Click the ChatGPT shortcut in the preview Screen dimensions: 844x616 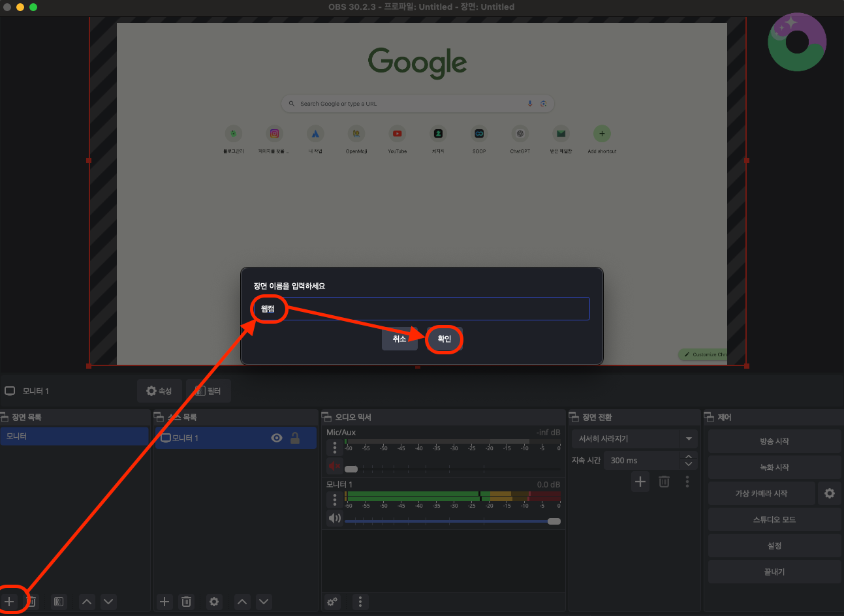(x=520, y=140)
